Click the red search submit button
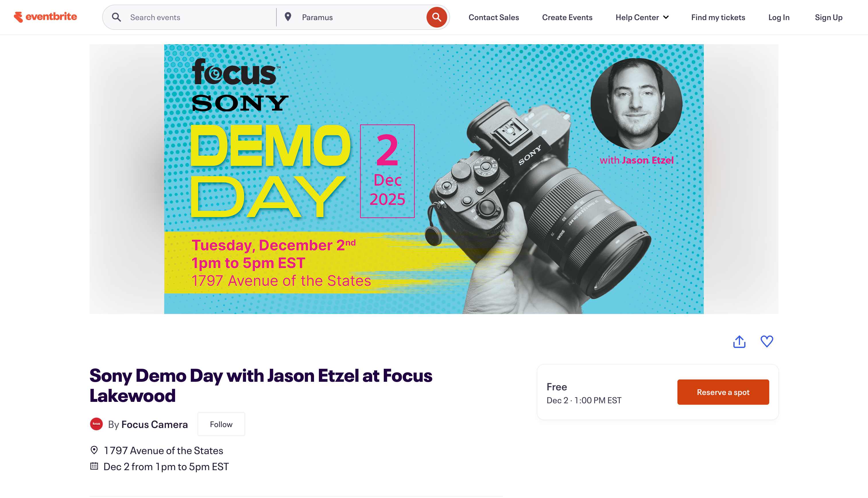Image resolution: width=868 pixels, height=498 pixels. tap(436, 17)
